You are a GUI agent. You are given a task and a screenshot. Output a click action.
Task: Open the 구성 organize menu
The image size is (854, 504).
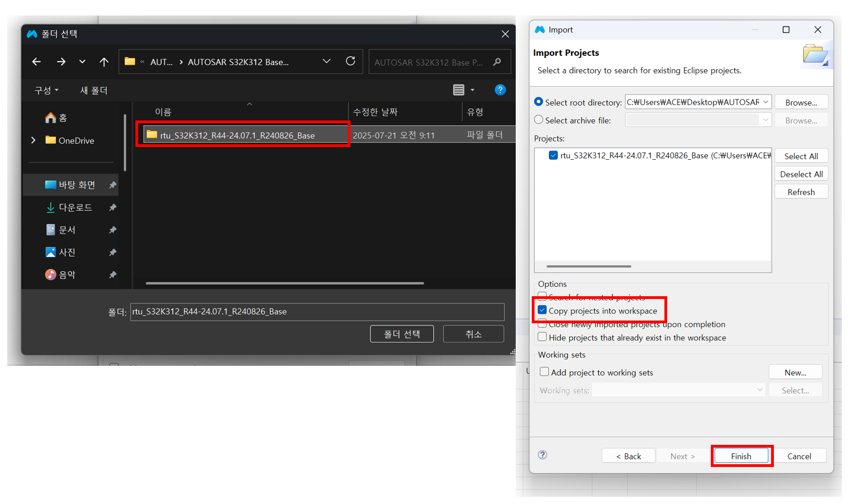click(46, 90)
